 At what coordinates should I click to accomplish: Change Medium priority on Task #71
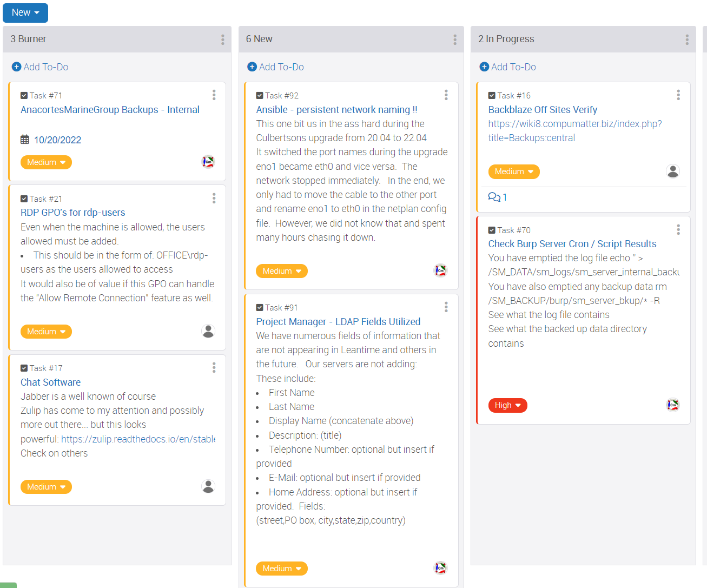point(46,162)
